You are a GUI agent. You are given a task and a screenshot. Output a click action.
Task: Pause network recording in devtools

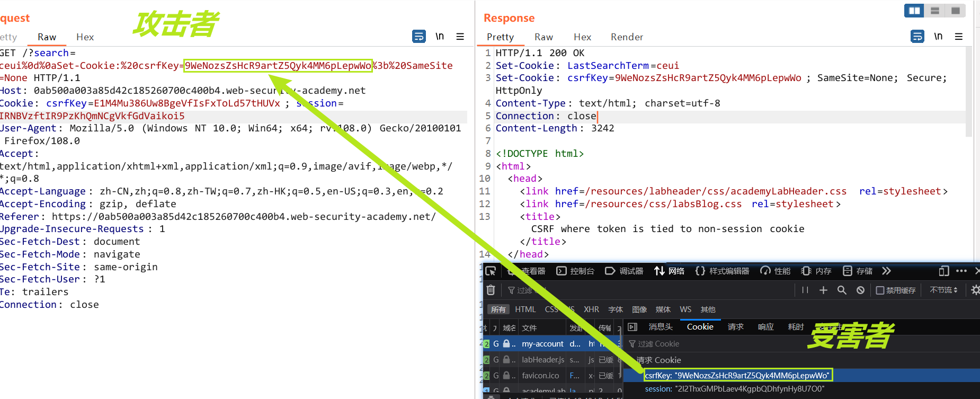pos(805,290)
